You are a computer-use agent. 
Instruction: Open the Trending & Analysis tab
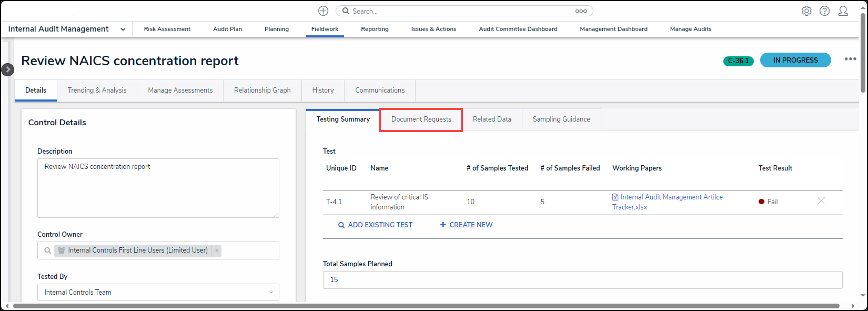97,91
